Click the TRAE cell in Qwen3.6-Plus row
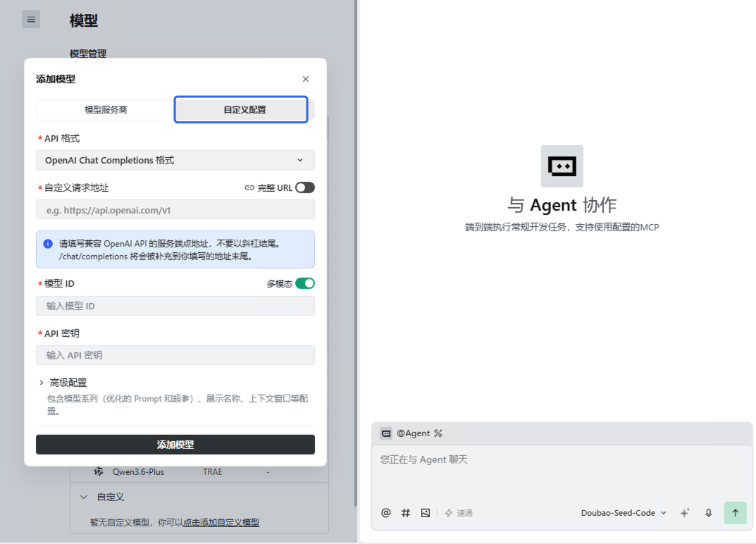The width and height of the screenshot is (756, 544). click(213, 472)
